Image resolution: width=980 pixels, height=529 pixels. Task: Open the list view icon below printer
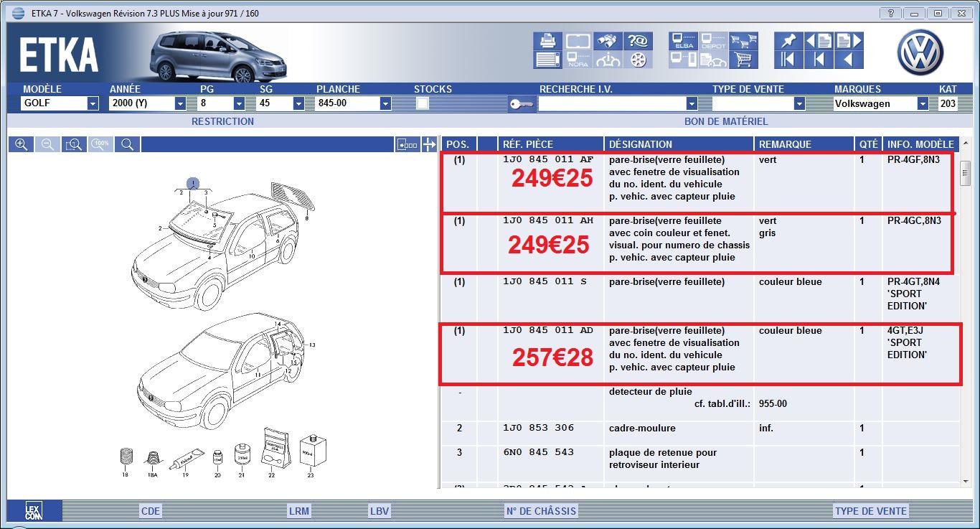pyautogui.click(x=547, y=60)
